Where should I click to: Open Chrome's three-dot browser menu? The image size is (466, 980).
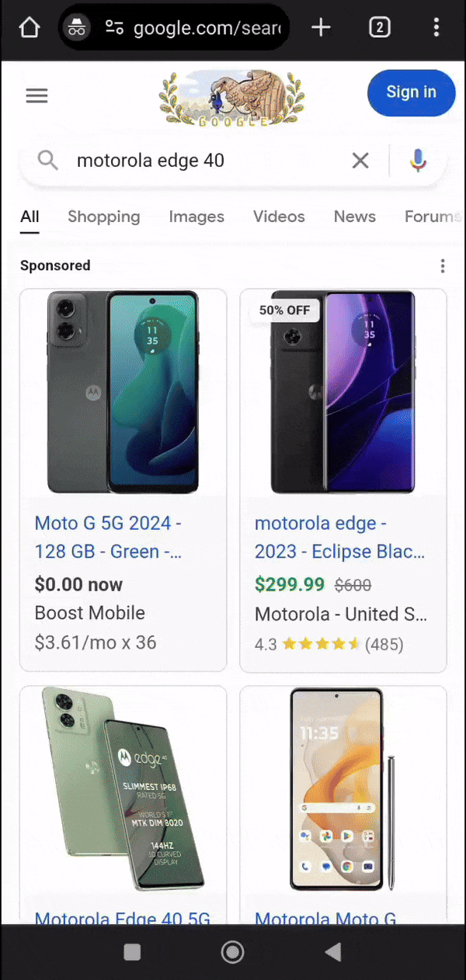click(436, 27)
